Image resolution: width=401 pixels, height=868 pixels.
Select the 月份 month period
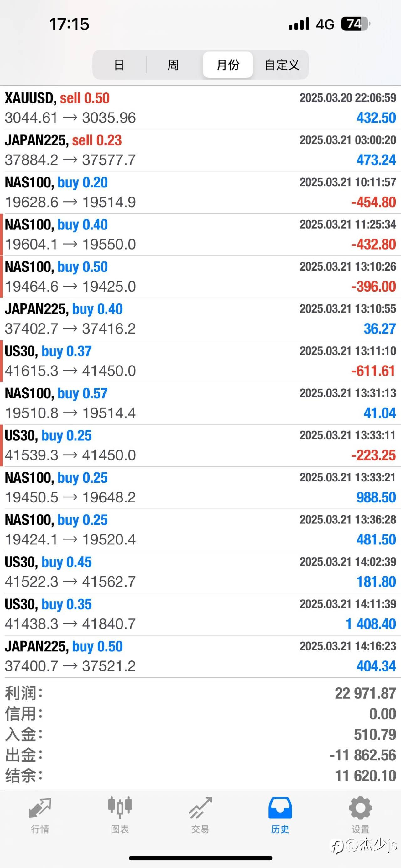point(228,65)
